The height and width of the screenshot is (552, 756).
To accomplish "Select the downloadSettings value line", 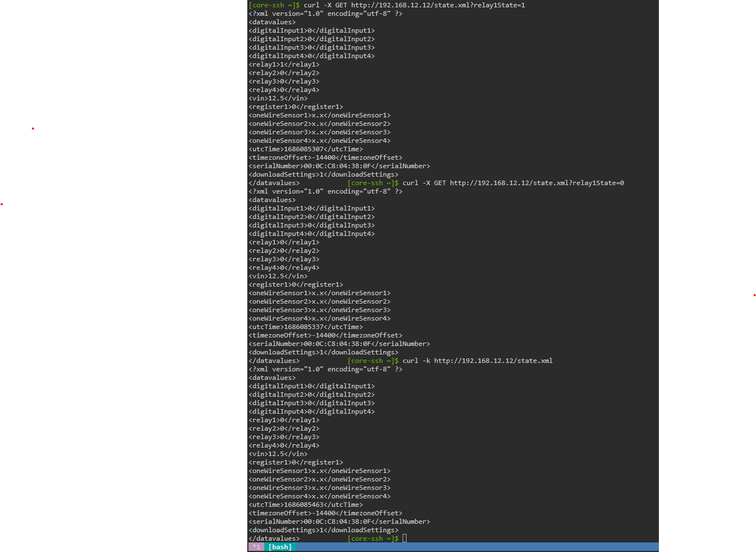I will pyautogui.click(x=323, y=529).
